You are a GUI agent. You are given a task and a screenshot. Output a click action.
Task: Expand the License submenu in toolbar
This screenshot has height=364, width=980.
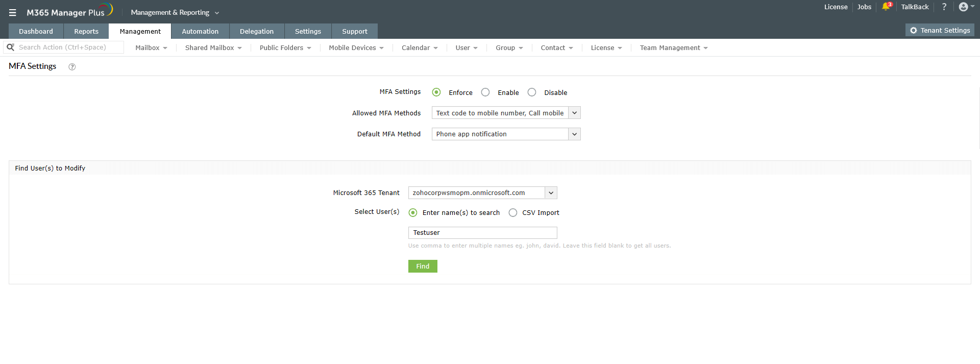coord(606,47)
